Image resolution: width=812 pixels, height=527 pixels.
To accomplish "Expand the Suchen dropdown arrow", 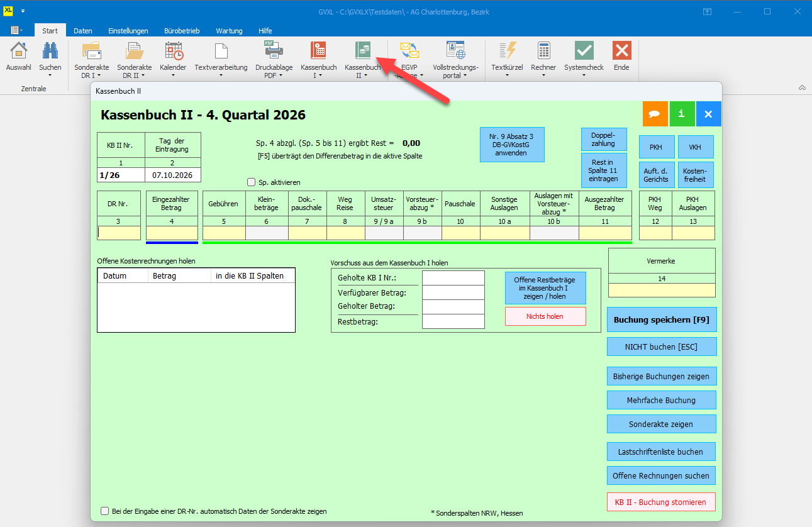I will pyautogui.click(x=50, y=75).
